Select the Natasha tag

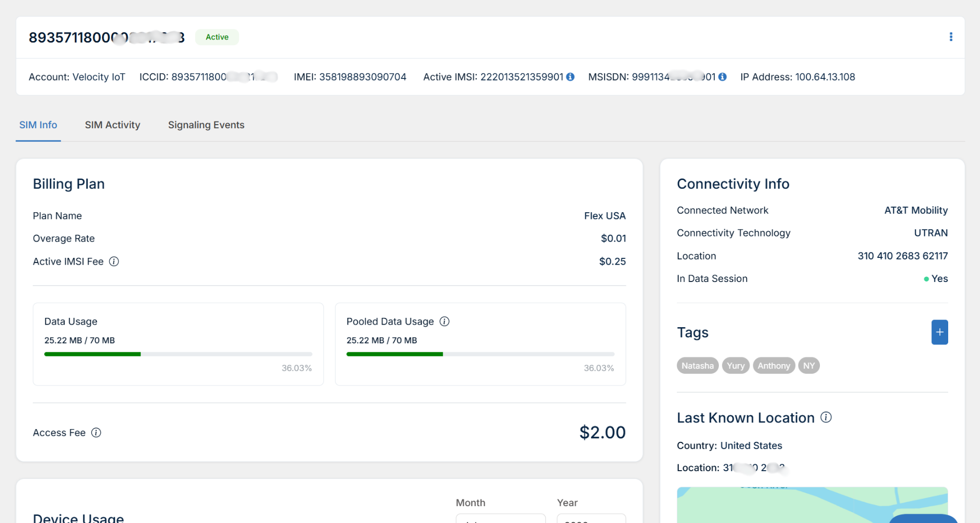(697, 366)
